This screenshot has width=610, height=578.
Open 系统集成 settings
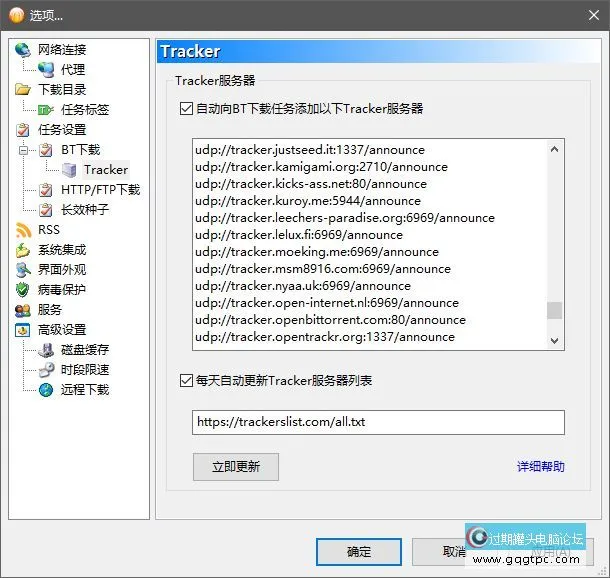[x=62, y=250]
